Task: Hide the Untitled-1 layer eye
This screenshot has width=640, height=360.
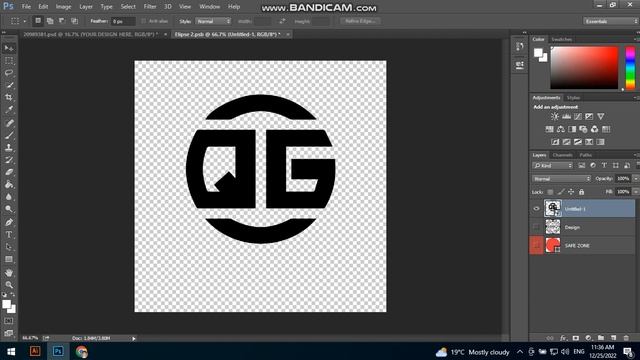Action: pyautogui.click(x=536, y=209)
